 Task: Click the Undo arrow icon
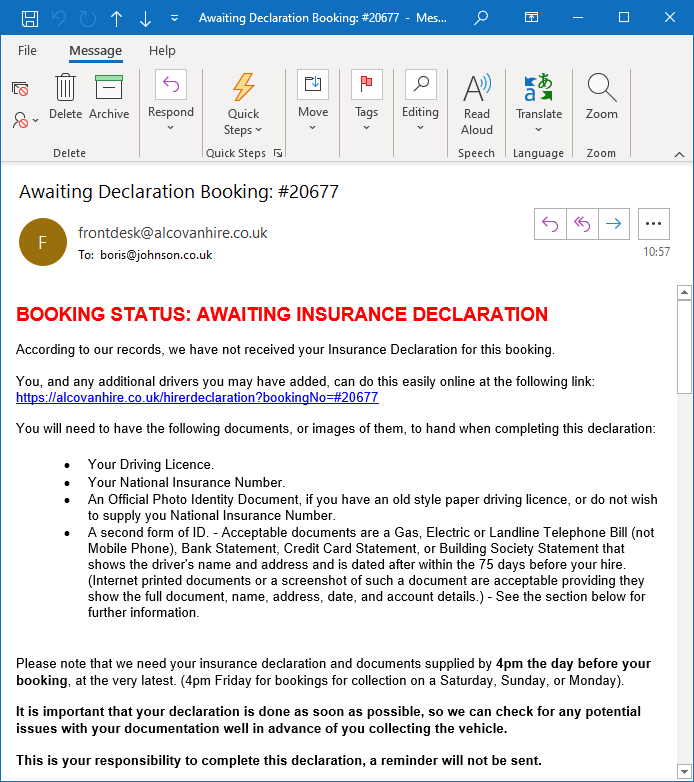click(x=59, y=18)
